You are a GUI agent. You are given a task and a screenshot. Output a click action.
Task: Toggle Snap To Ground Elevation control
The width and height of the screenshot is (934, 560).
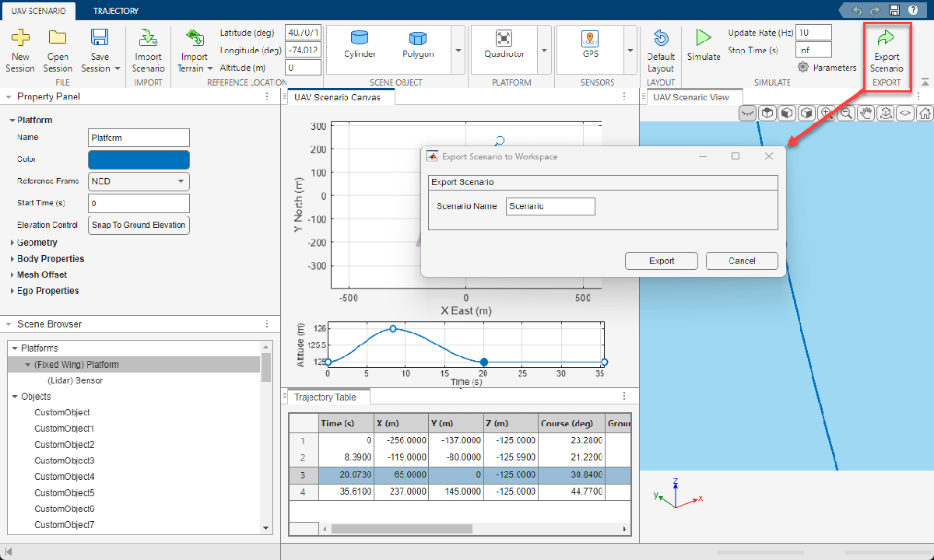click(139, 225)
